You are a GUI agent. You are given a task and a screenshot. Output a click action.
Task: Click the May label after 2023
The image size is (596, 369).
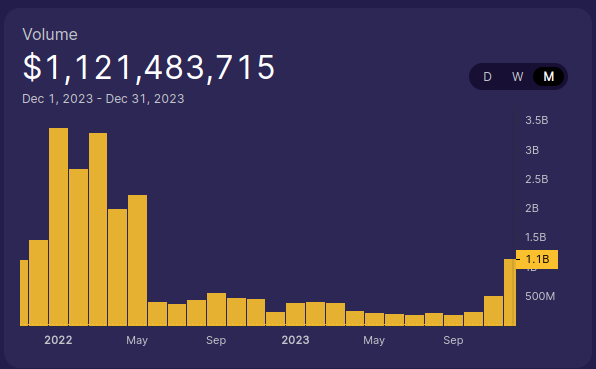374,340
